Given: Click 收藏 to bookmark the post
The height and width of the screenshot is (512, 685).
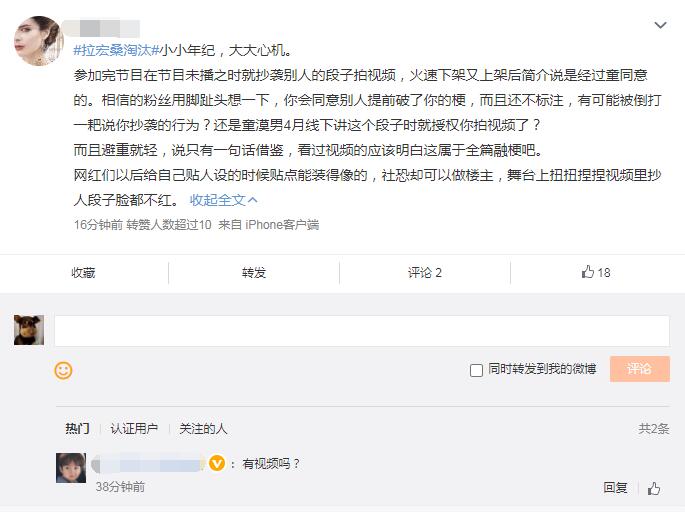Looking at the screenshot, I should point(83,272).
